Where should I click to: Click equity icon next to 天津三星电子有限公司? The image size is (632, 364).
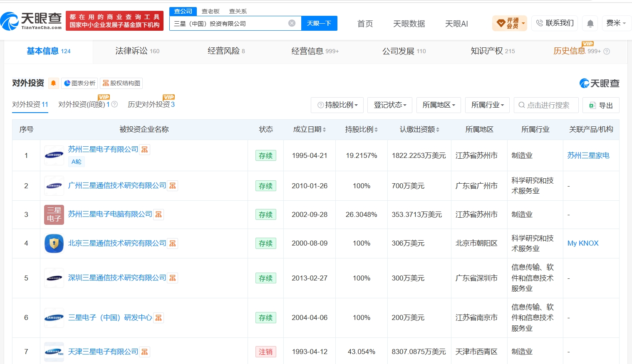point(145,352)
